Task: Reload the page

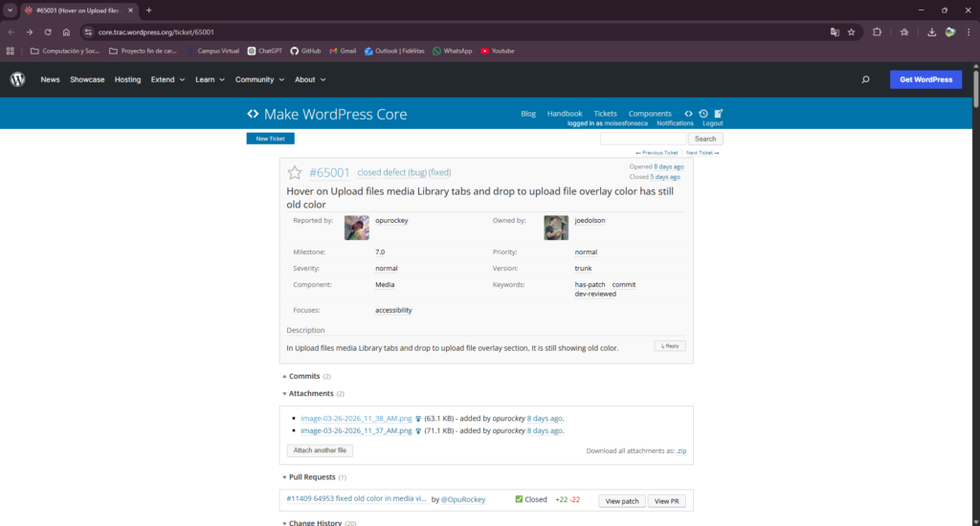Action: [48, 32]
